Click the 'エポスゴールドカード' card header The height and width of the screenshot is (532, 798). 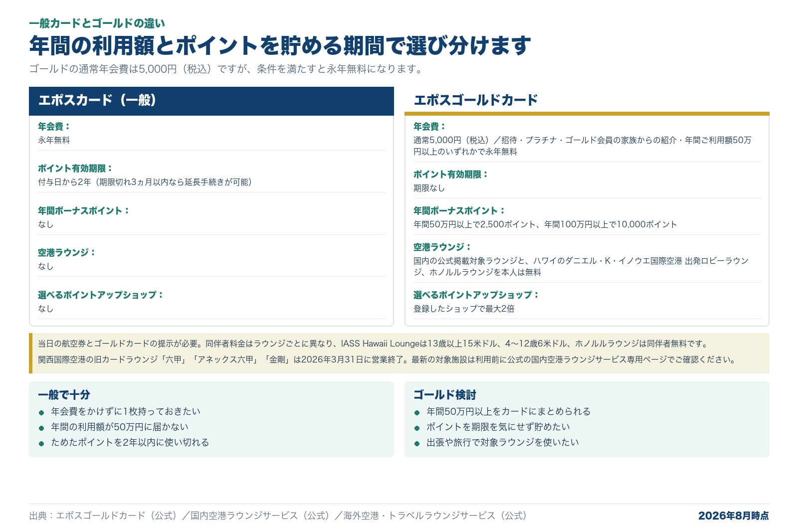pos(587,100)
